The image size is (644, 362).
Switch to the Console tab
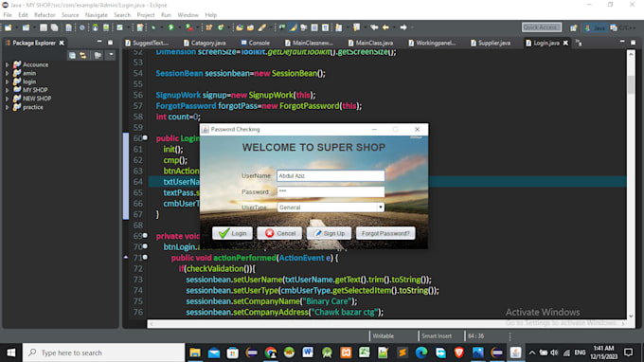click(x=255, y=43)
